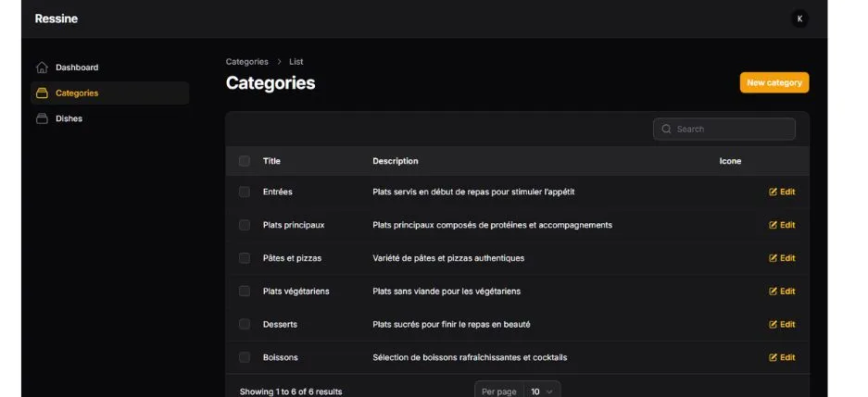
Task: Click the search magnifier icon
Action: pos(666,130)
